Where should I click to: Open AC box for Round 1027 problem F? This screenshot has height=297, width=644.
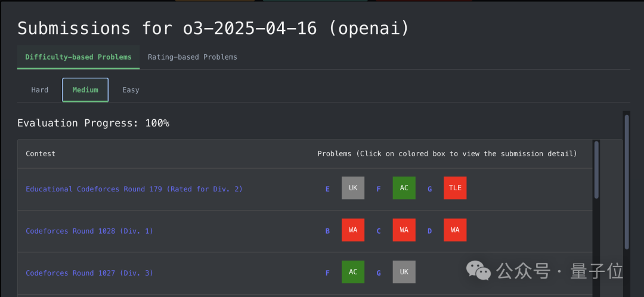[x=352, y=272]
